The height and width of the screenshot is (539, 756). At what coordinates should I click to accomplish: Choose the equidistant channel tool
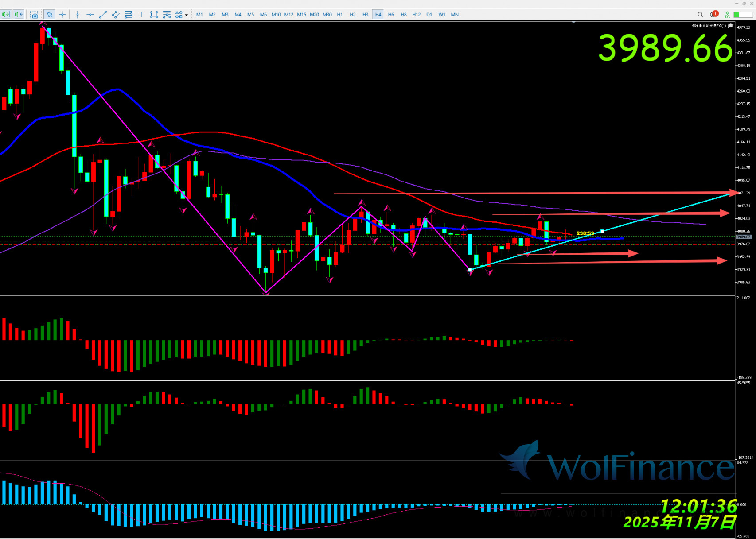116,15
